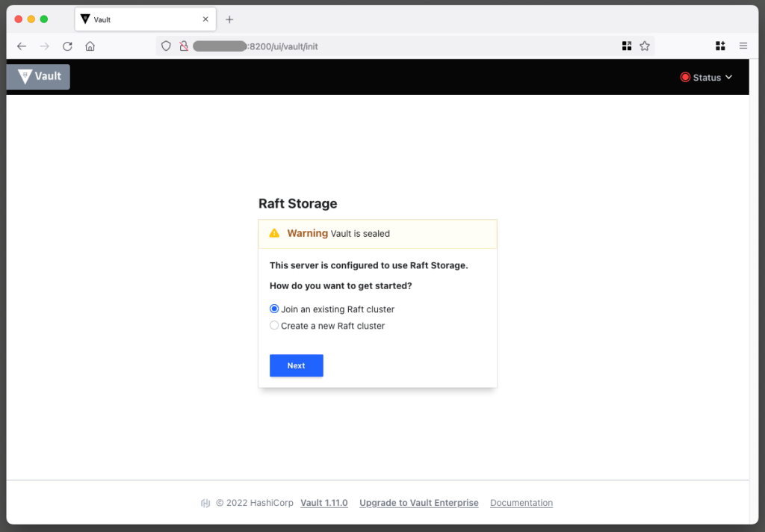Open the Upgrade to Vault Enterprise link
This screenshot has width=765, height=532.
418,503
